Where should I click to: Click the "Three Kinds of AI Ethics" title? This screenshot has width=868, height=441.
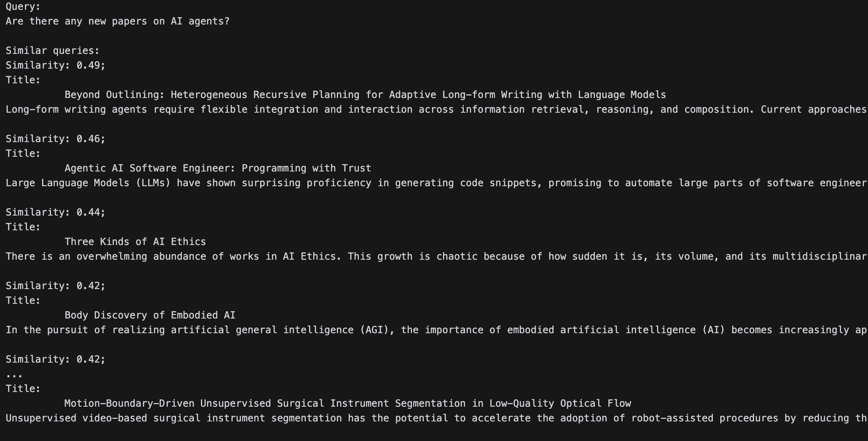135,242
